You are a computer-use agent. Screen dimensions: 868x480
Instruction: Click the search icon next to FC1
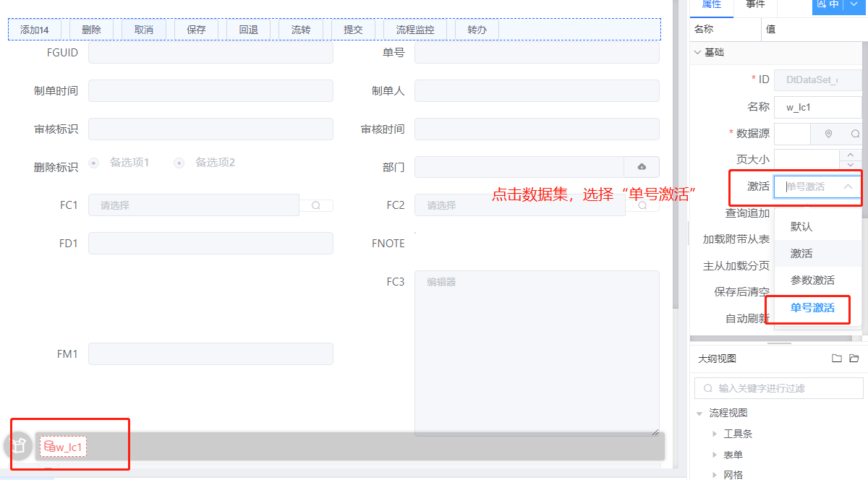coord(316,205)
